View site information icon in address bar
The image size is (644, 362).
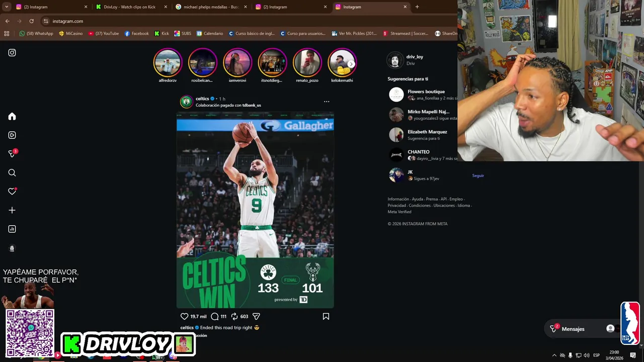click(46, 21)
